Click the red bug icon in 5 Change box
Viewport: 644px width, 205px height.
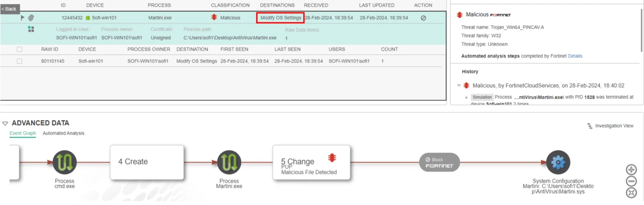332,157
